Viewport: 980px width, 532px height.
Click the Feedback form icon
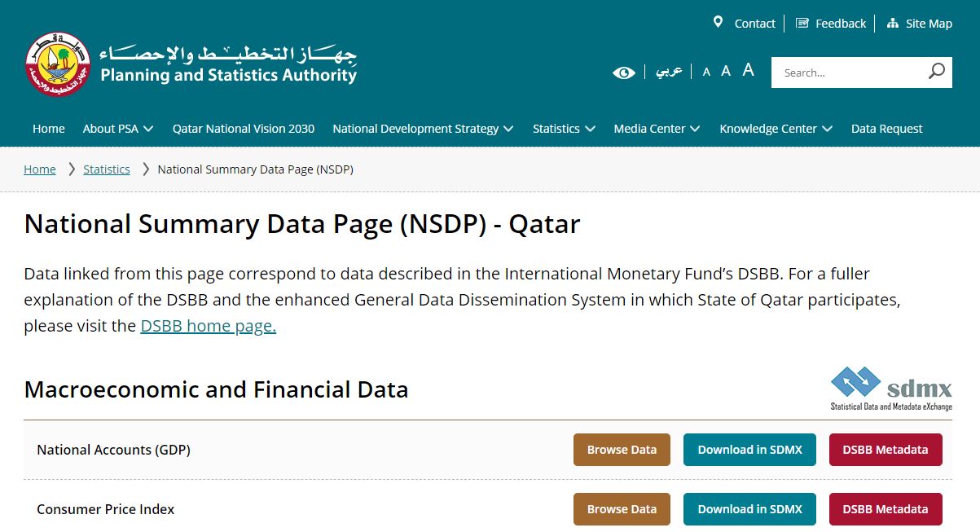click(802, 23)
